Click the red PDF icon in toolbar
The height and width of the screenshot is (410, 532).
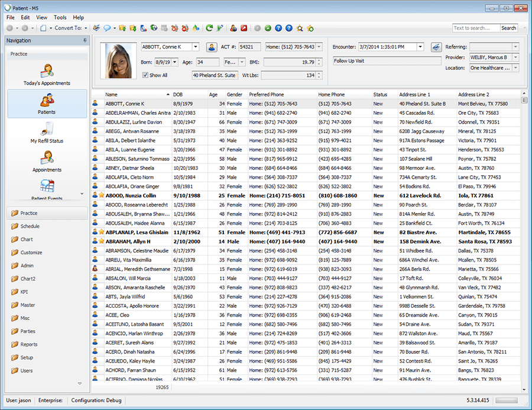coord(242,28)
